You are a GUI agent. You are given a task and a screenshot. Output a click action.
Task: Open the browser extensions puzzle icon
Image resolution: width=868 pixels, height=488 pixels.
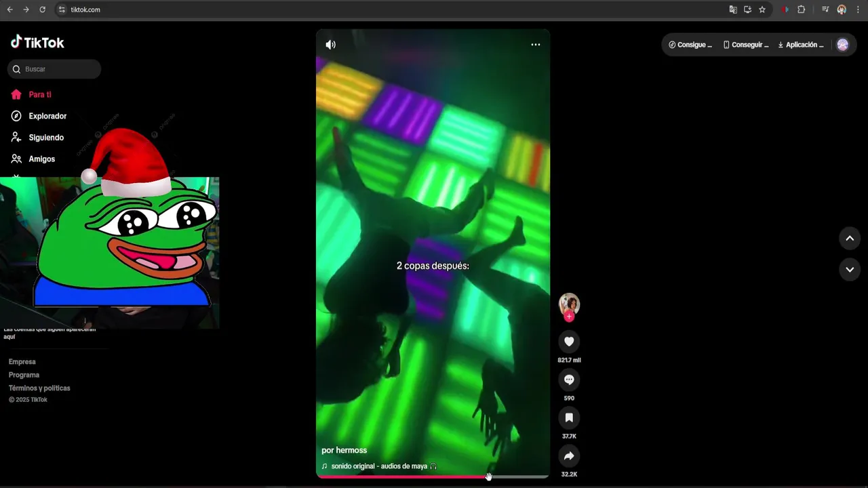(x=802, y=9)
